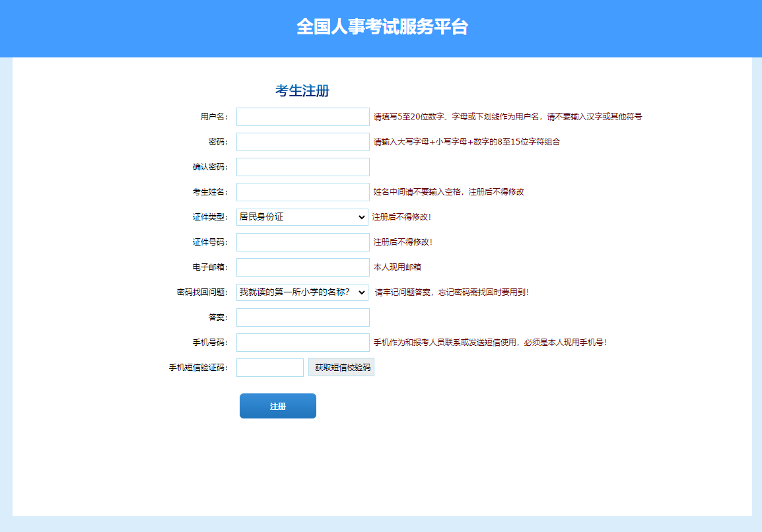Focus the 密码 password input box

[x=302, y=142]
